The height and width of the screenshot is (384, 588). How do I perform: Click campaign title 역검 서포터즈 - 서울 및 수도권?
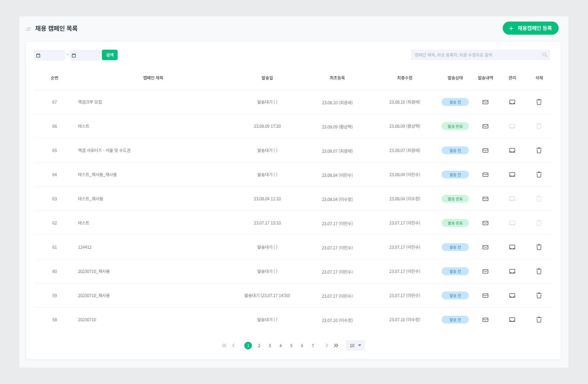click(104, 150)
